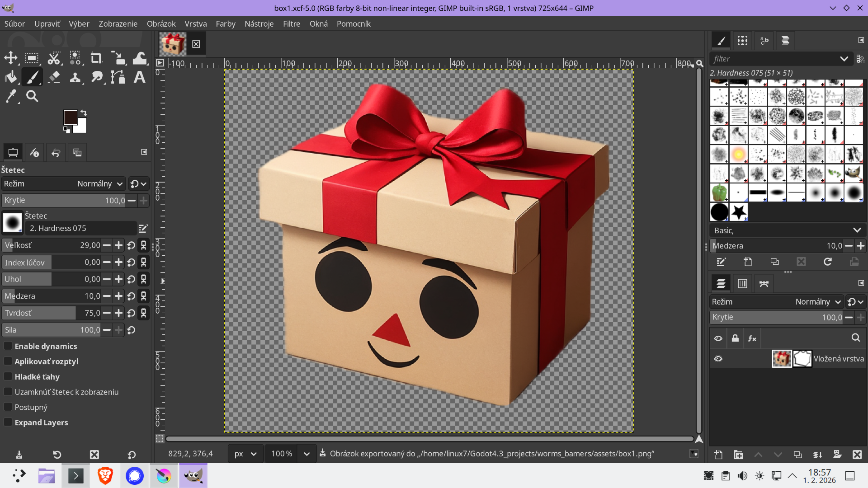The width and height of the screenshot is (868, 488).
Task: Open the zoom percentage dropdown
Action: [307, 454]
